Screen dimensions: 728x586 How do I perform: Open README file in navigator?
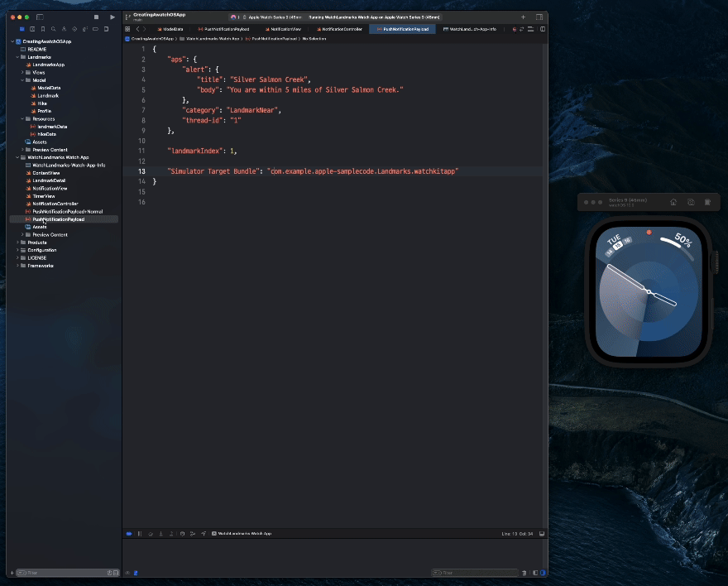click(36, 49)
